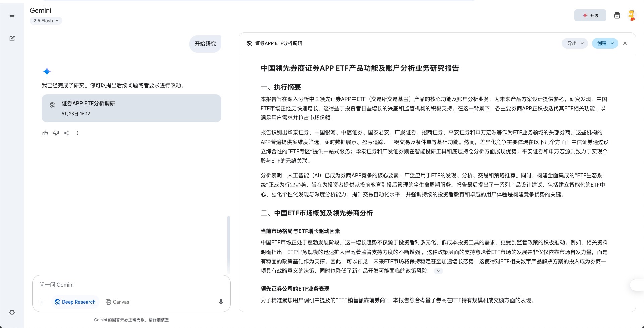Click the Gemini sparkle response icon
Screen dimensions: 644x328
click(x=47, y=71)
